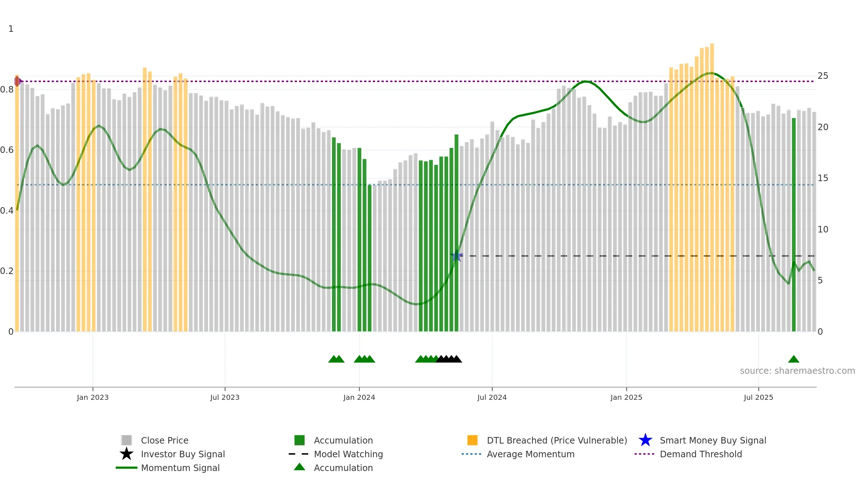Click the green accumulation bar near Jul 2025

pyautogui.click(x=793, y=225)
